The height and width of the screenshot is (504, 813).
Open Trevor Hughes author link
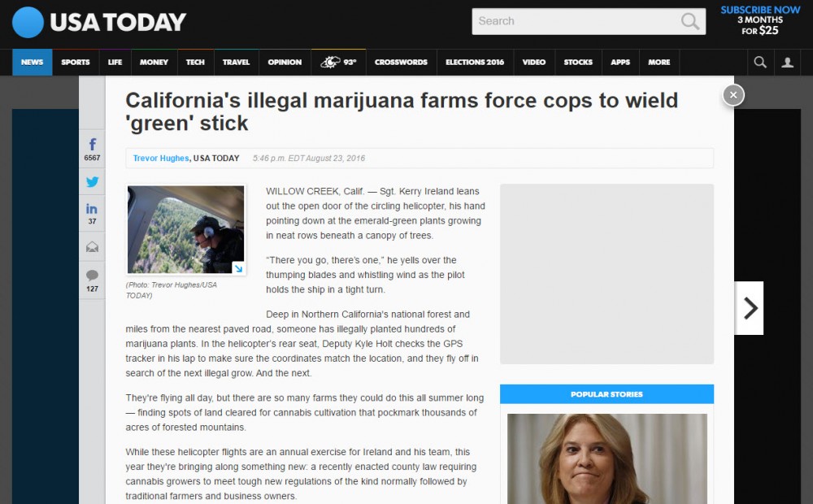pos(161,159)
